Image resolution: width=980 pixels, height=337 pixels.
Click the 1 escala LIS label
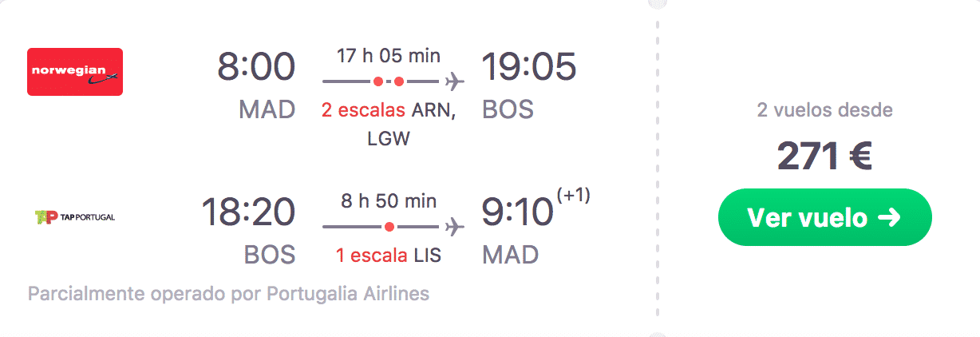389,256
